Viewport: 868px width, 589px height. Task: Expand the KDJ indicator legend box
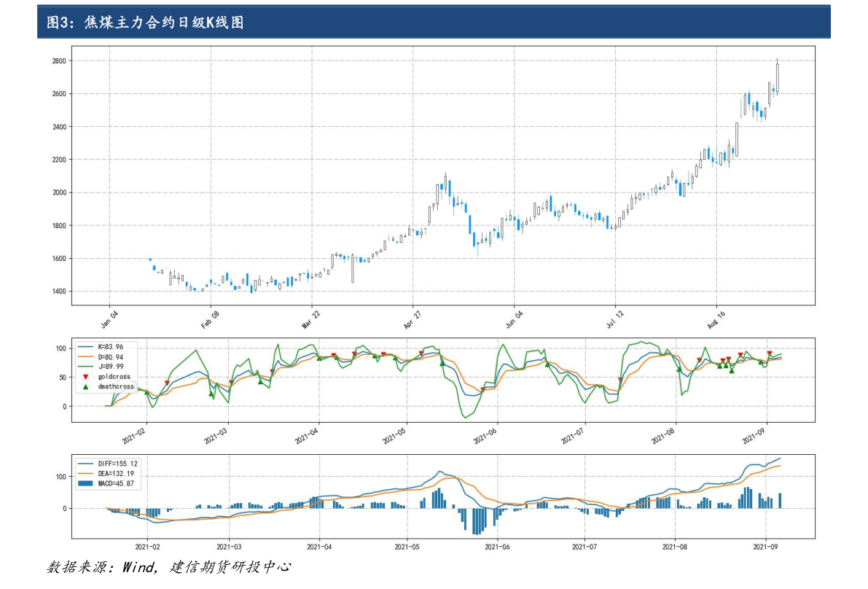[106, 367]
